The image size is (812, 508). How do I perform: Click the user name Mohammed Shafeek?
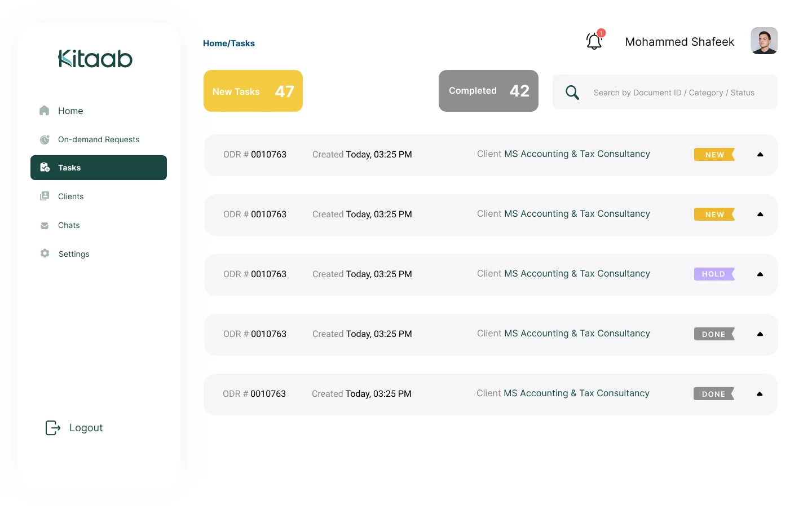click(x=679, y=42)
